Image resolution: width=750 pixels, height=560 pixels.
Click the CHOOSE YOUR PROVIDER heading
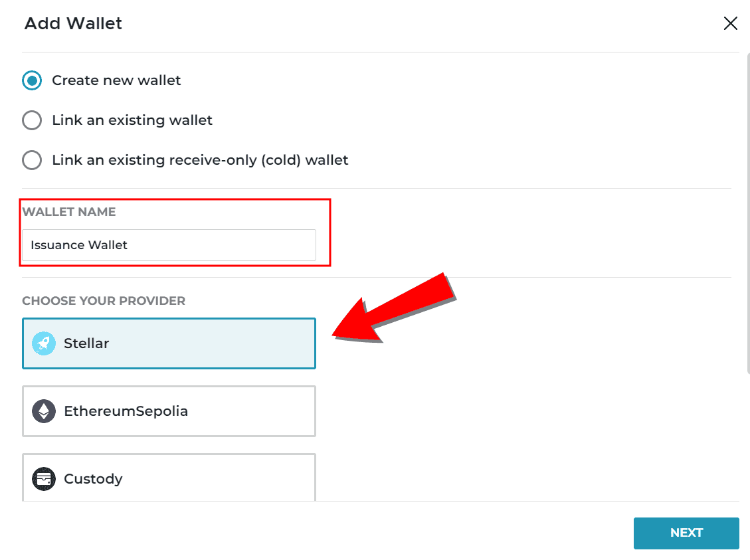(104, 301)
